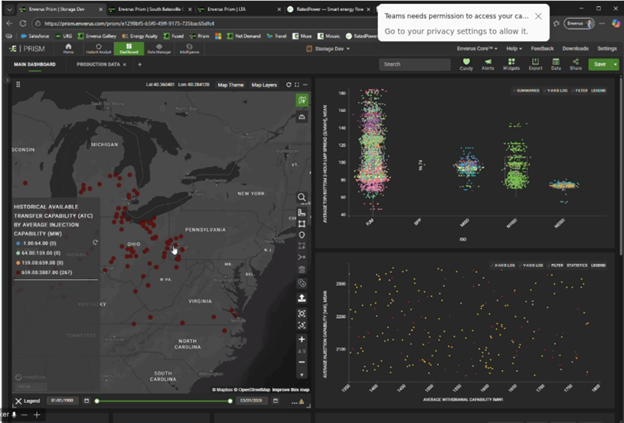The width and height of the screenshot is (624, 423).
Task: Close the map Legend panel toggle
Action: pos(27,401)
